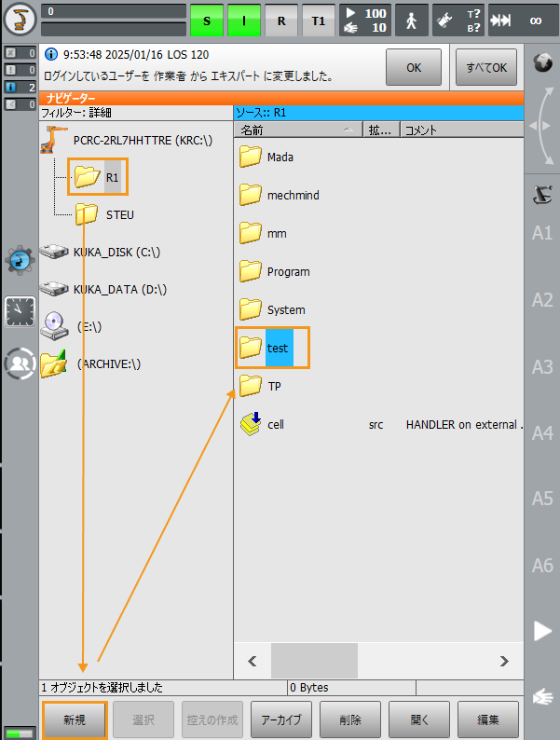Click the walking figure program run mode icon
560x740 pixels.
coord(412,21)
